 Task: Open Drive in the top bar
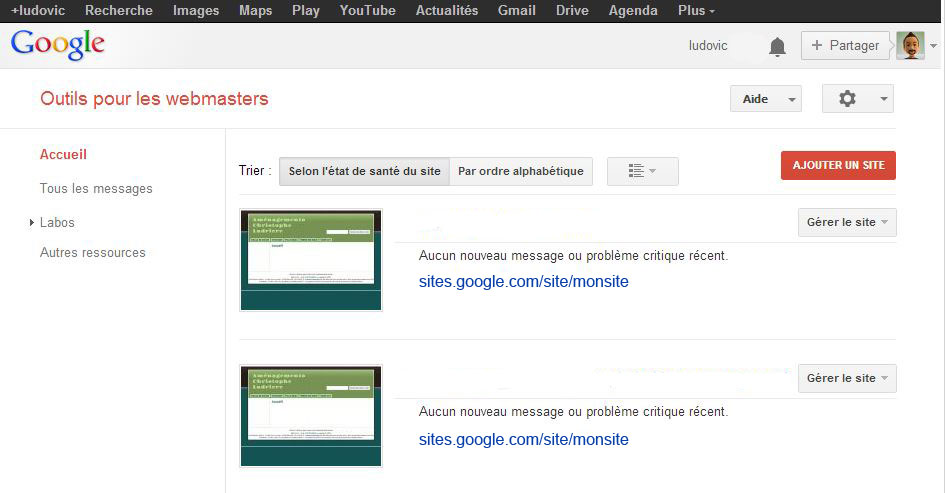tap(572, 10)
